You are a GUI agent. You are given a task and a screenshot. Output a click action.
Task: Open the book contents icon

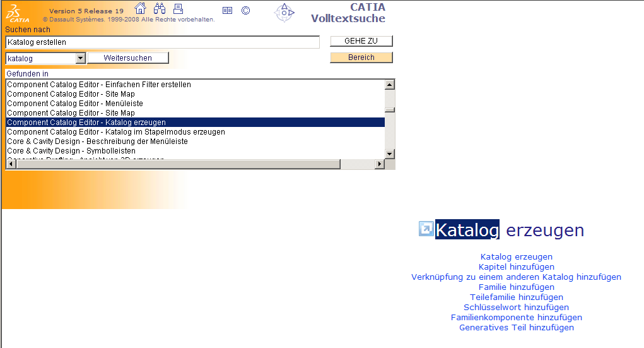[x=227, y=11]
